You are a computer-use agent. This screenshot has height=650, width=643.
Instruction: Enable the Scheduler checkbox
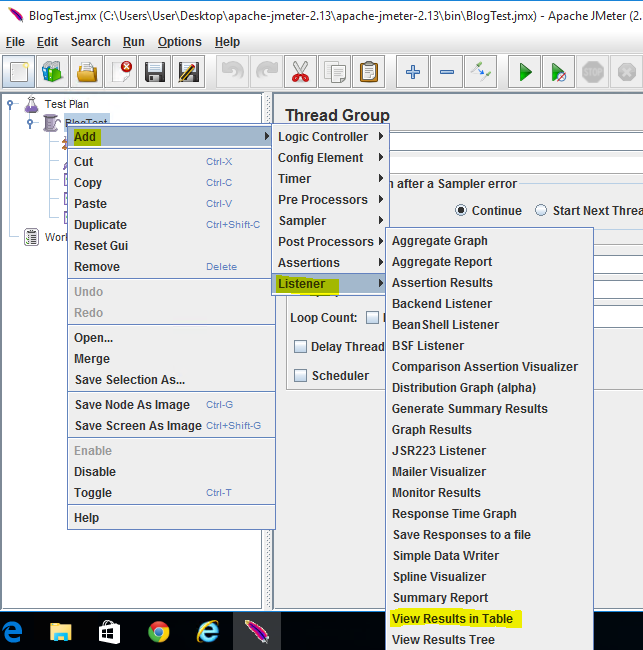[300, 376]
